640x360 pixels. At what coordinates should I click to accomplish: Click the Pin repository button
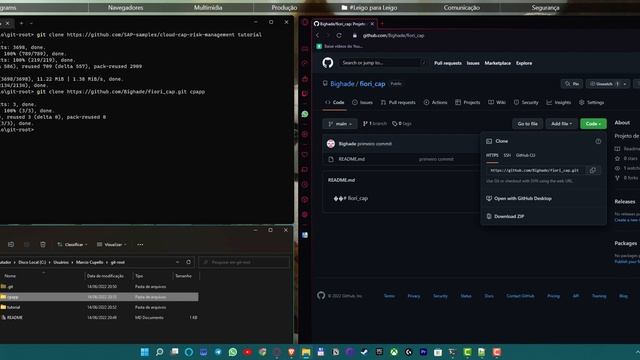(x=572, y=84)
